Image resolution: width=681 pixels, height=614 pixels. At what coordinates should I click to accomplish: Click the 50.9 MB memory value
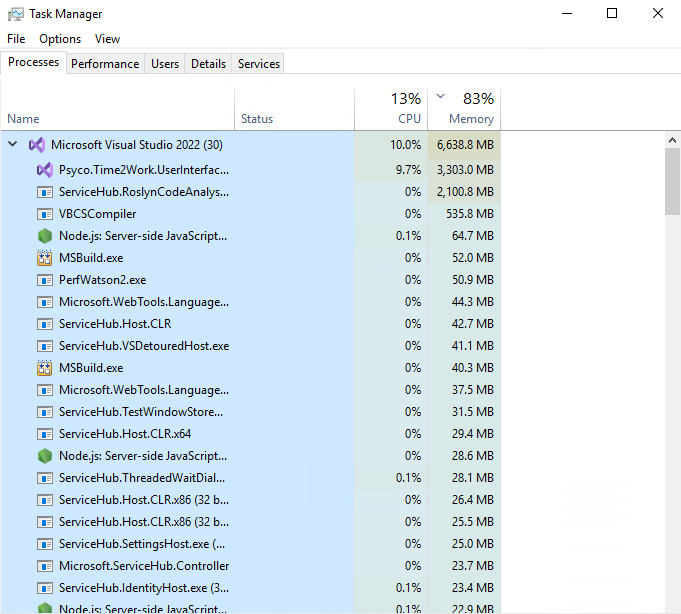473,280
